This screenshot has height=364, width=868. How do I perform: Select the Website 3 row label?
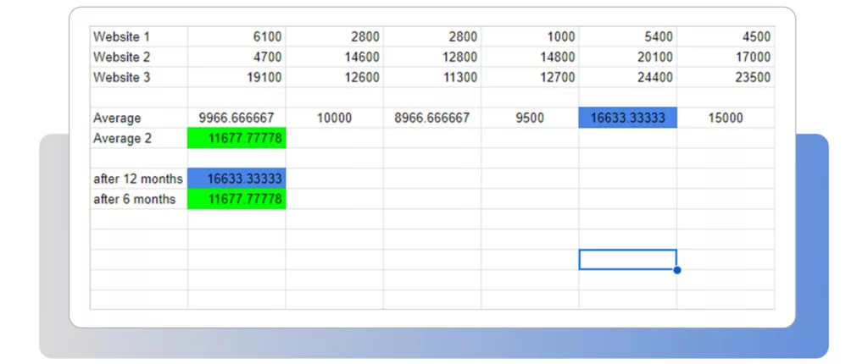pyautogui.click(x=138, y=77)
